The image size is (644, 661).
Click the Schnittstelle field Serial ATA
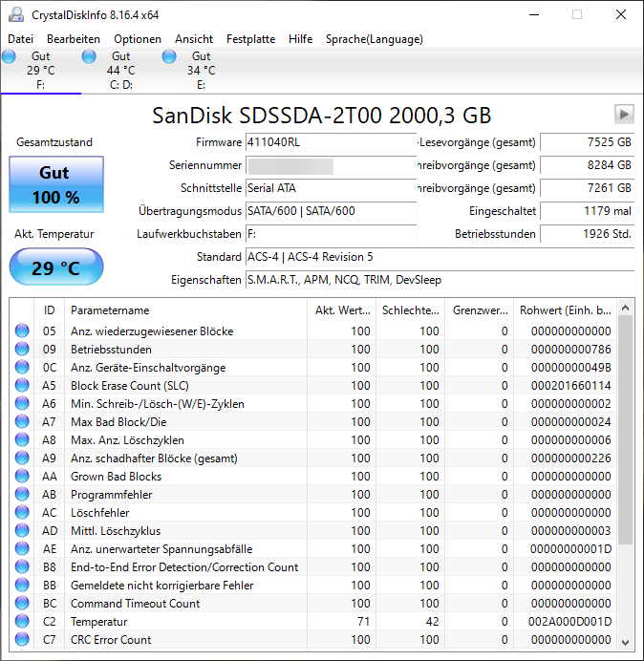click(x=331, y=188)
